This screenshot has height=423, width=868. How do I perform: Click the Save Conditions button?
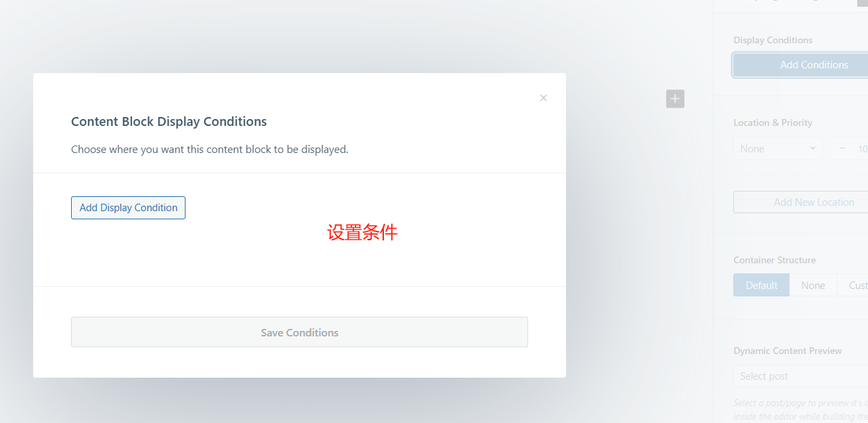[x=299, y=332]
